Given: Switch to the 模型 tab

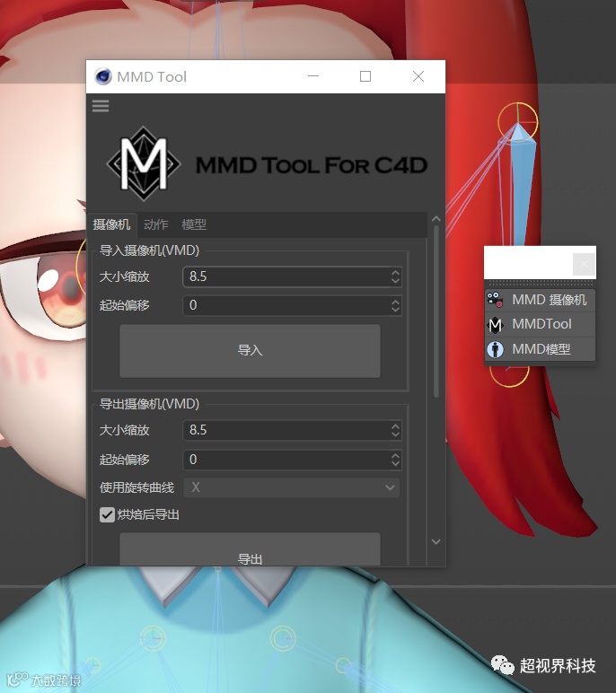Looking at the screenshot, I should coord(194,224).
